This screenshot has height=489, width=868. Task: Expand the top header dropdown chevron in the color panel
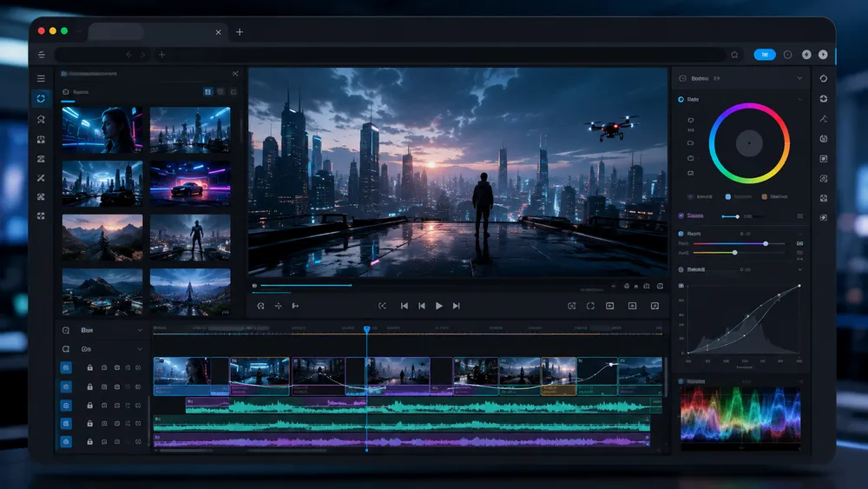(799, 79)
